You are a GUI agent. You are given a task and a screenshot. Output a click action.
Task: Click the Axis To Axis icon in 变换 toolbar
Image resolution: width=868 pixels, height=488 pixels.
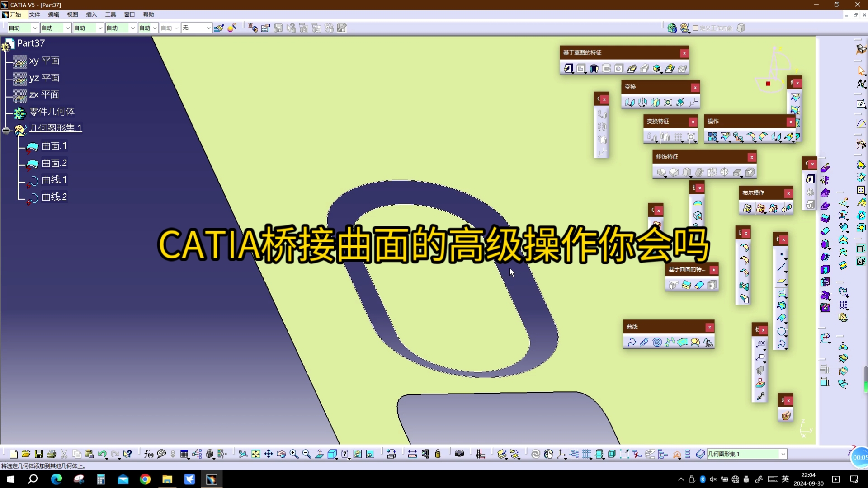[693, 103]
